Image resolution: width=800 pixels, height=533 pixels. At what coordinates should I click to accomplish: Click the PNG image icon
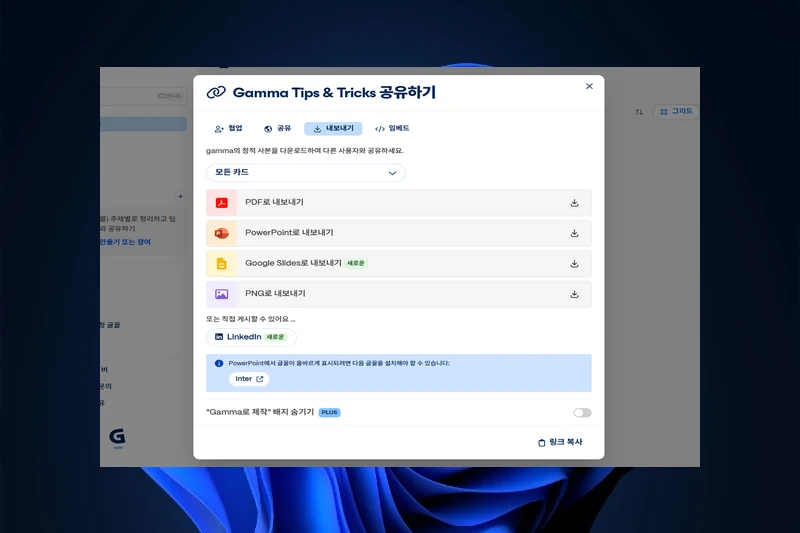pos(221,294)
